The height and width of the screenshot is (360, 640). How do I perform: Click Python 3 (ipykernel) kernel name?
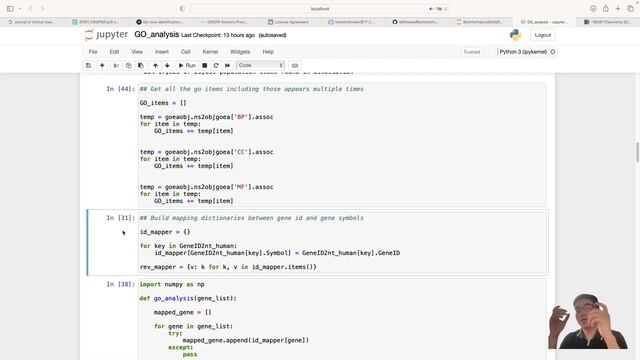[x=523, y=52]
